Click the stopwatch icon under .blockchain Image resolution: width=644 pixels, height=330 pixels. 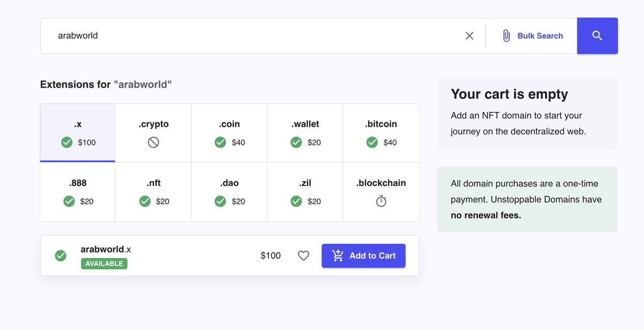[381, 202]
